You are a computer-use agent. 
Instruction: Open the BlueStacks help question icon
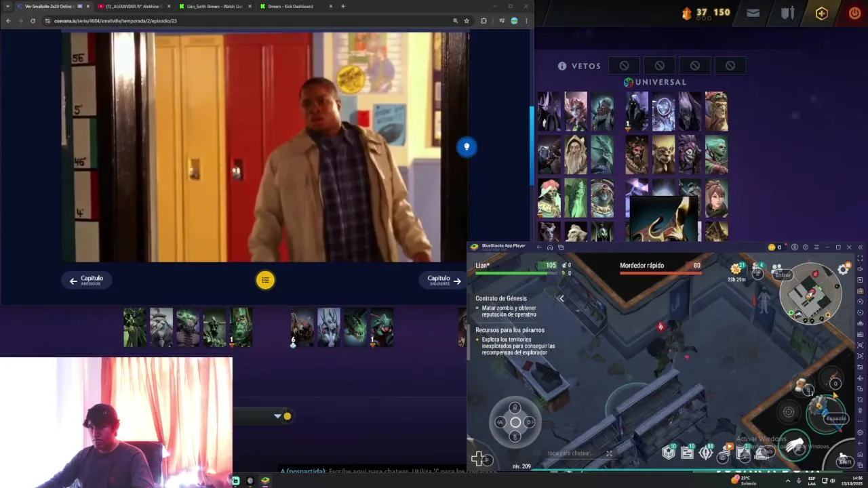805,247
